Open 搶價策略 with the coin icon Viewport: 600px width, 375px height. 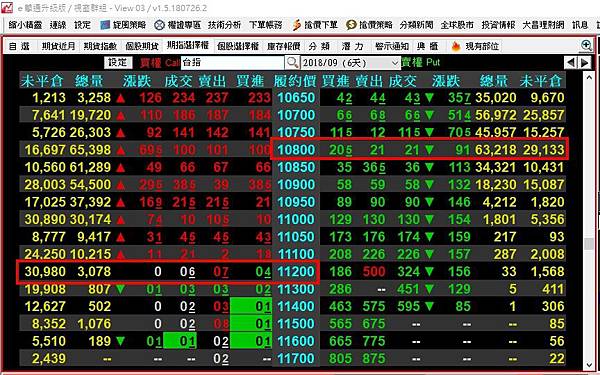369,25
